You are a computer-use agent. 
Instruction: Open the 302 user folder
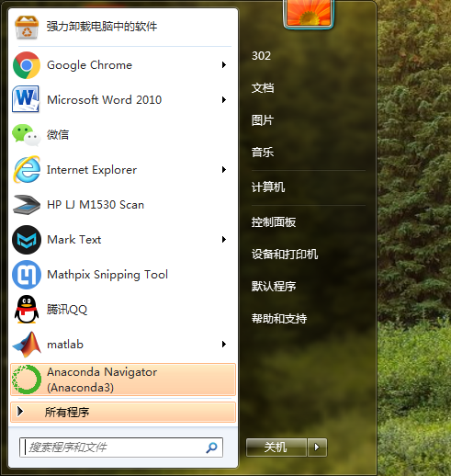click(x=261, y=56)
